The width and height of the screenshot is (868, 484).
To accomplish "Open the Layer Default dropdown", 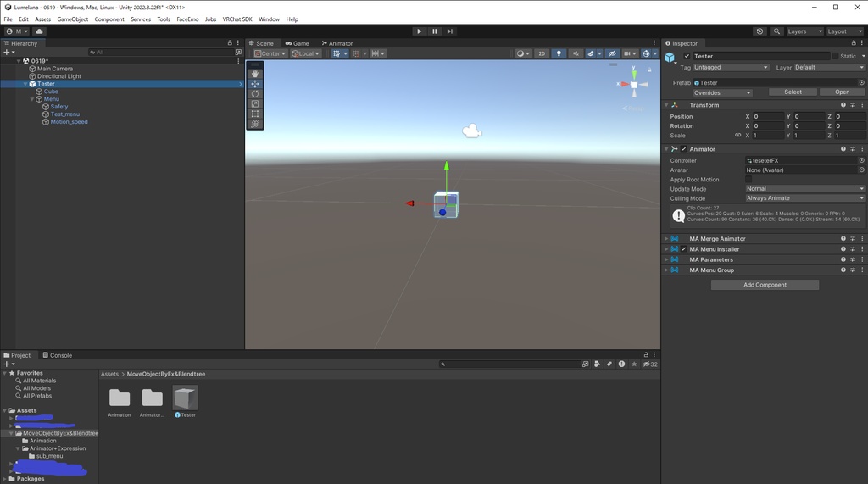I will point(829,67).
